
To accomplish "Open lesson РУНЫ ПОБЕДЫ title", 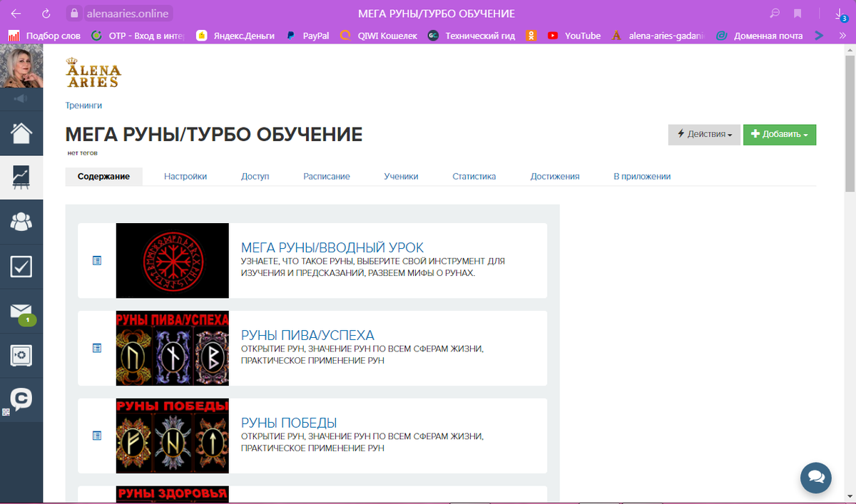I will pos(289,423).
